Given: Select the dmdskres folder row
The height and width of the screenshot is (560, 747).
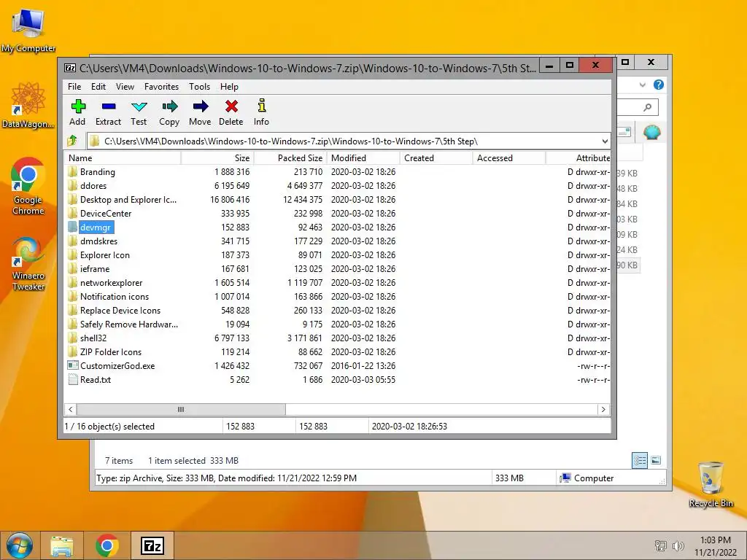Looking at the screenshot, I should point(337,241).
